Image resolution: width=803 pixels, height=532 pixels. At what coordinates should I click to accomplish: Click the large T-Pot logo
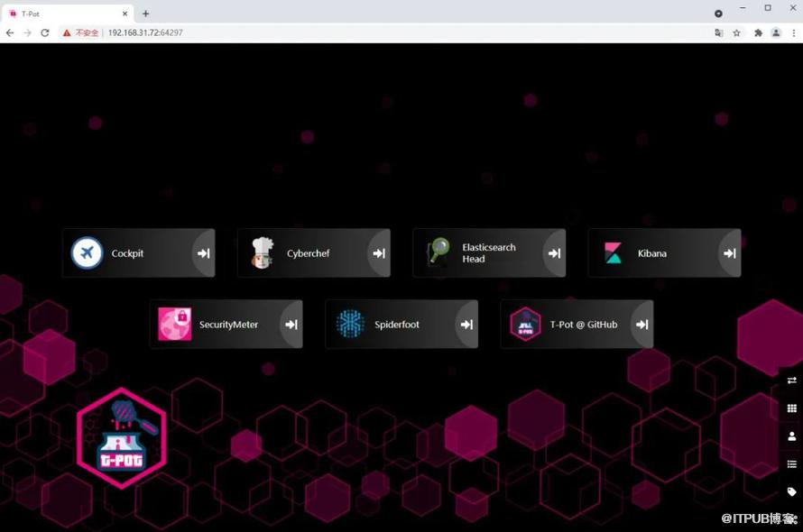(x=122, y=438)
